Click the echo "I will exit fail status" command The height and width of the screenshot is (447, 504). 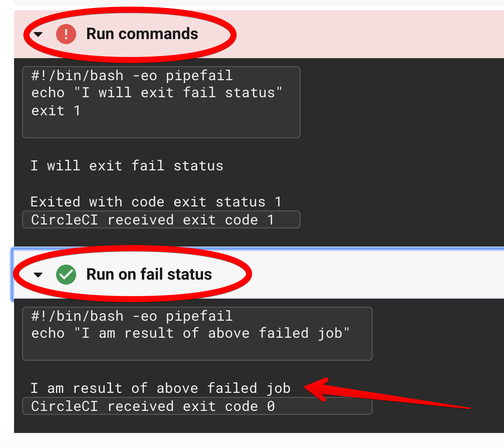coord(157,93)
